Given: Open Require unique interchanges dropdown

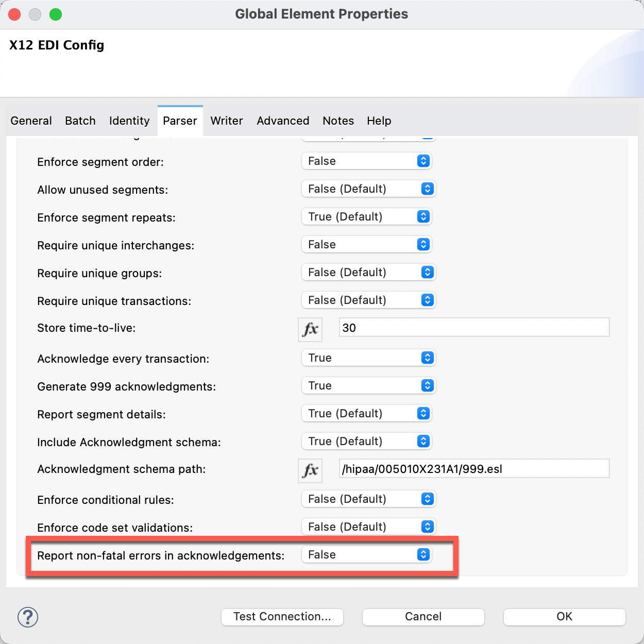Looking at the screenshot, I should coord(366,245).
